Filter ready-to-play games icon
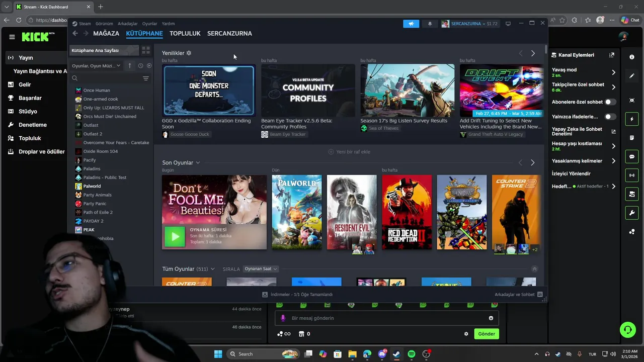Screen dimensions: 644x362 (149, 66)
